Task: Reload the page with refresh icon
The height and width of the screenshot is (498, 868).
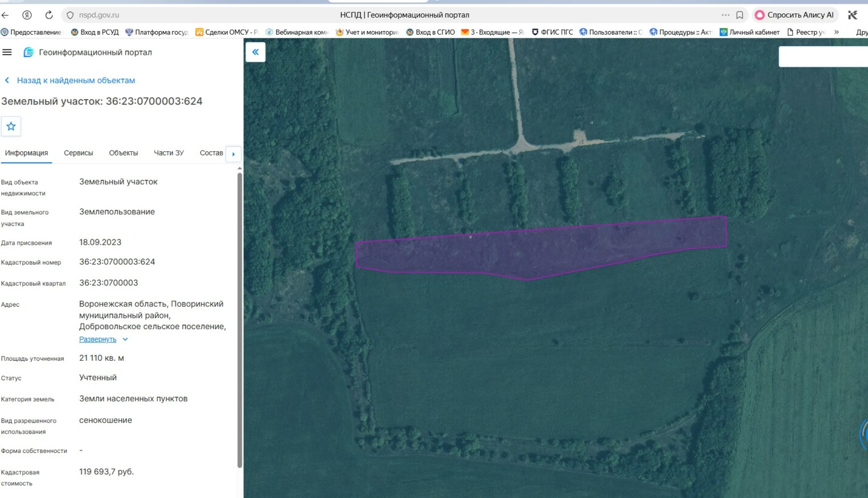Action: click(x=49, y=15)
